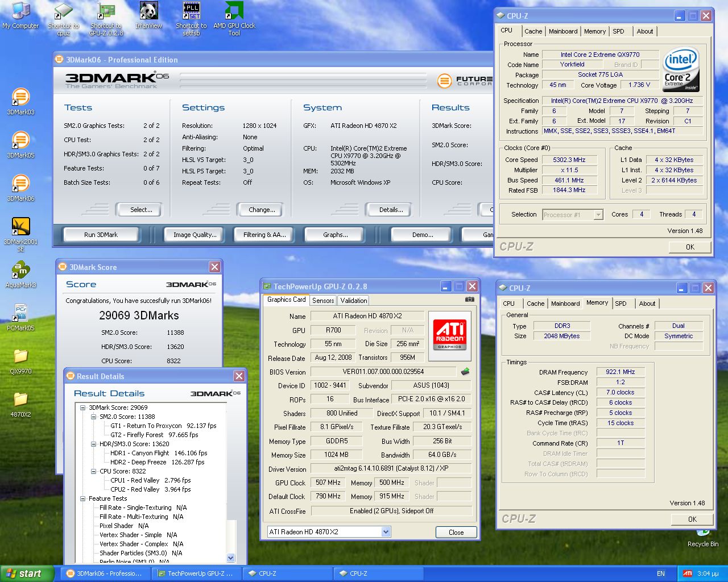Screen dimensions: 728x582
Task: Click Run 3DMark button
Action: pyautogui.click(x=101, y=234)
